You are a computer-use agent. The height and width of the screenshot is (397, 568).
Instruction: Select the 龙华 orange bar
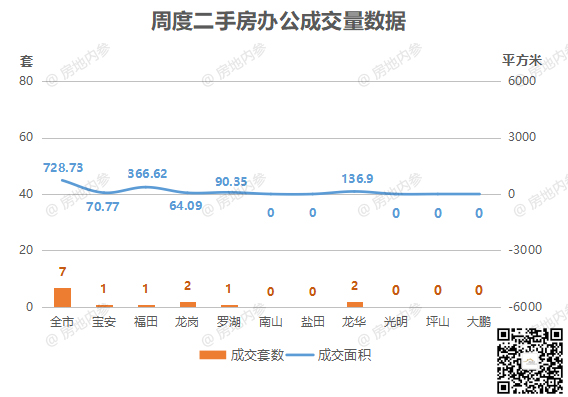[355, 305]
